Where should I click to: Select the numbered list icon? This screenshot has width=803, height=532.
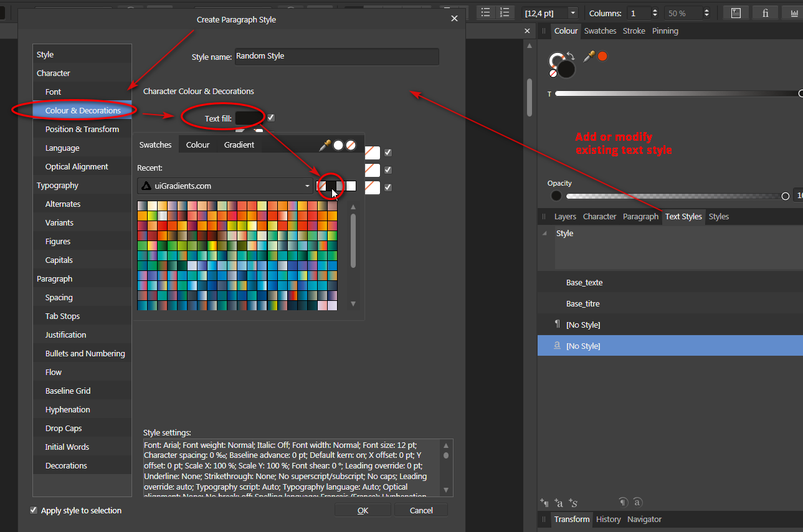click(504, 12)
